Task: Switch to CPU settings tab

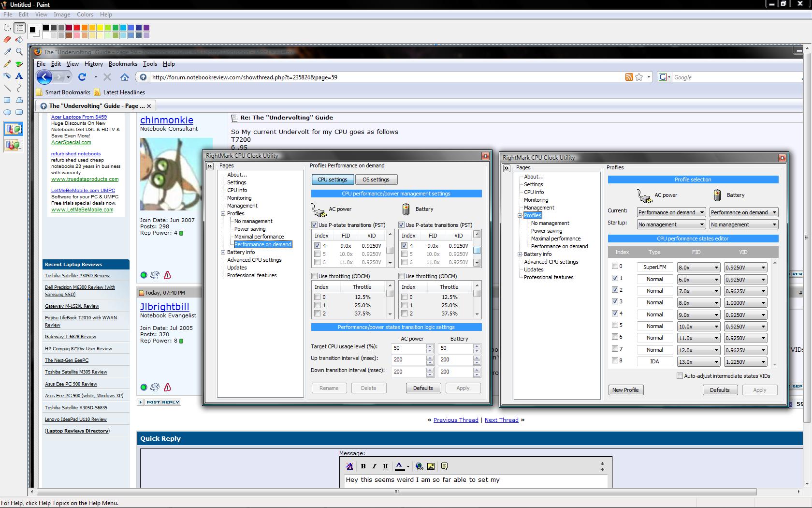Action: (x=332, y=179)
